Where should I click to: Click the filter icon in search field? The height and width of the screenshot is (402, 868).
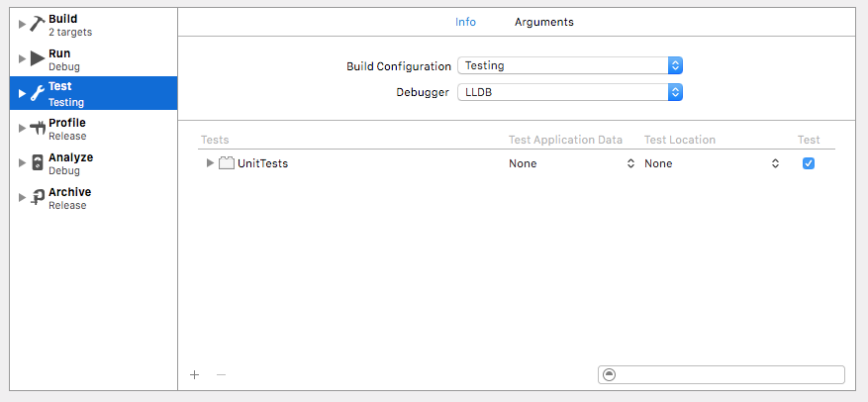pyautogui.click(x=609, y=375)
